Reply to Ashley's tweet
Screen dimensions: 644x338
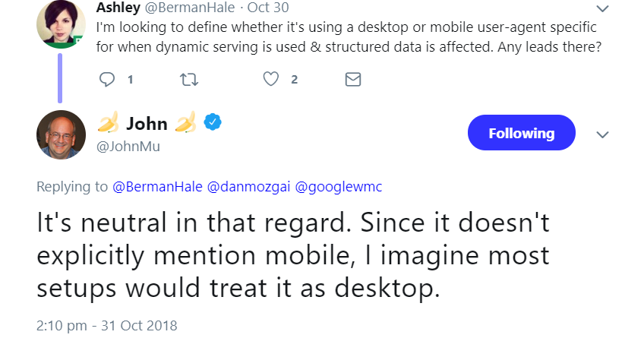click(107, 79)
